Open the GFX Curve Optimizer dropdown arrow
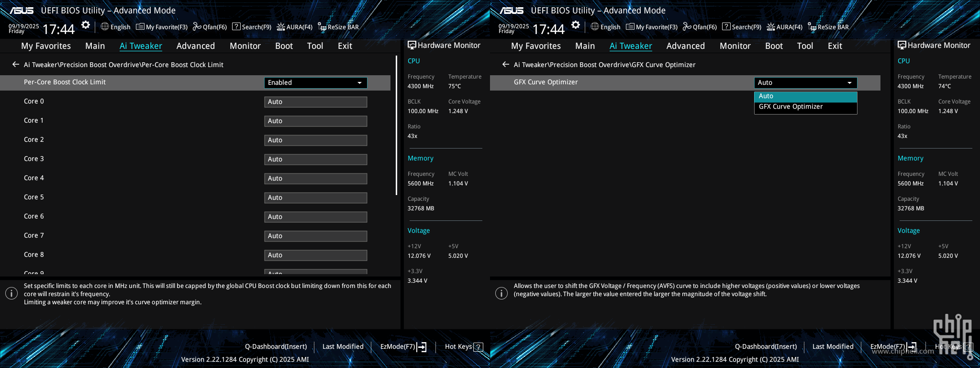This screenshot has width=980, height=368. click(849, 83)
